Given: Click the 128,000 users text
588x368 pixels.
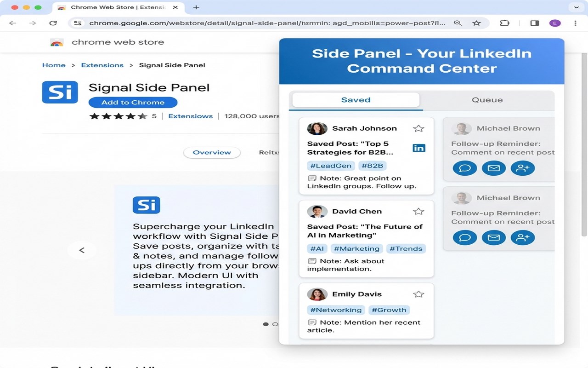Looking at the screenshot, I should pos(252,116).
